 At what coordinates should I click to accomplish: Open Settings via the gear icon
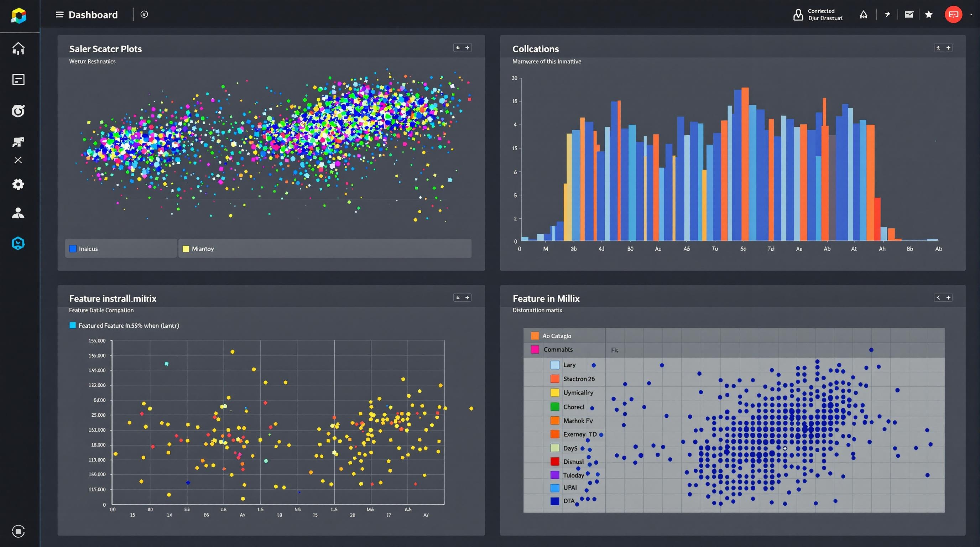18,184
